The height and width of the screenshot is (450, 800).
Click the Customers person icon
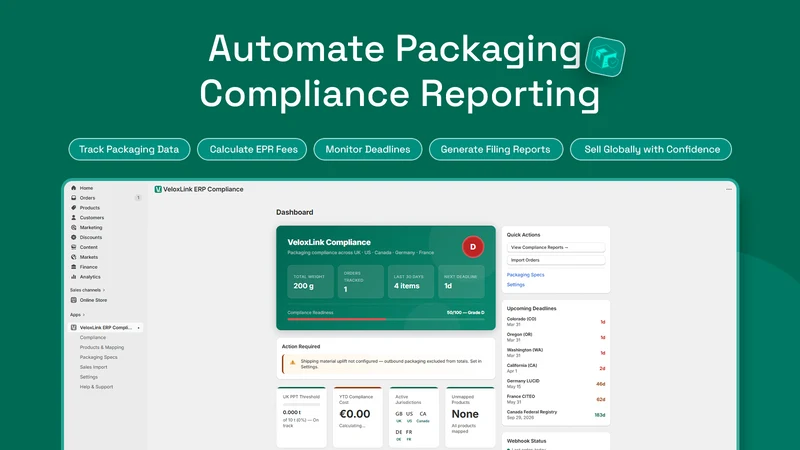73,217
